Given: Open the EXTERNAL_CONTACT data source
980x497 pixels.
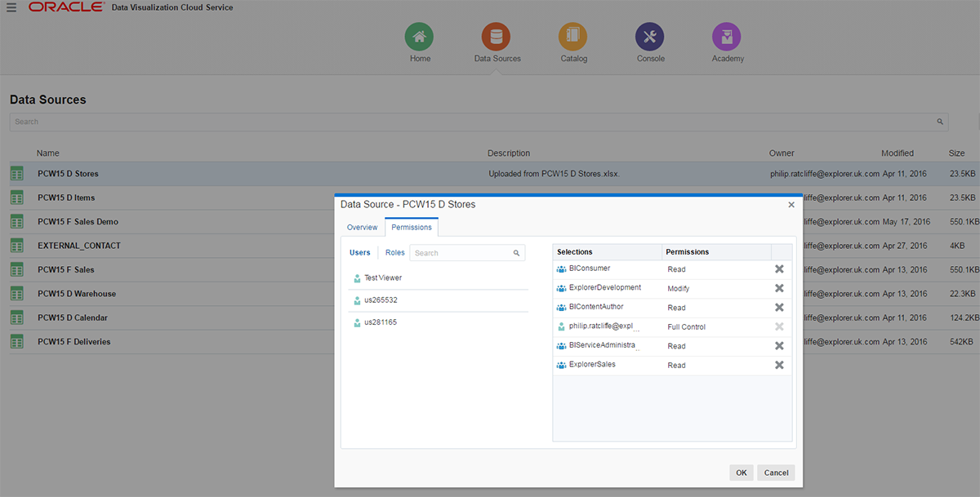Looking at the screenshot, I should tap(79, 246).
